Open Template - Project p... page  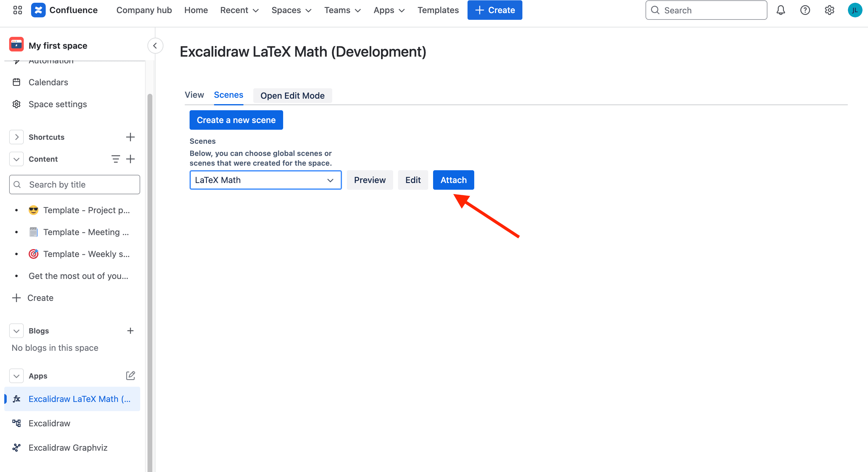[x=86, y=210]
